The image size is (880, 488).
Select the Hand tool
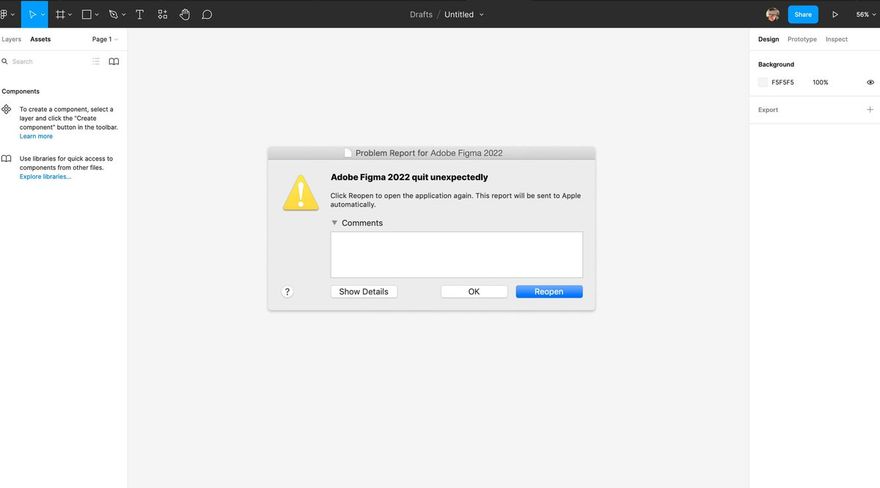[185, 15]
